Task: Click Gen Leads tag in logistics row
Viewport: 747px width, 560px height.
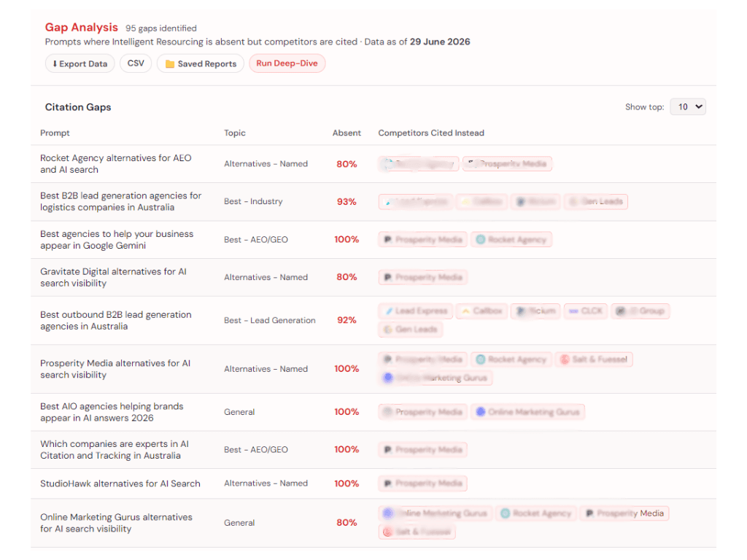Action: [596, 201]
